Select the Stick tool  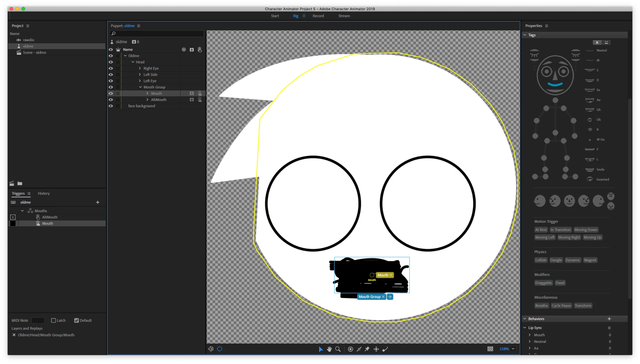pos(359,349)
